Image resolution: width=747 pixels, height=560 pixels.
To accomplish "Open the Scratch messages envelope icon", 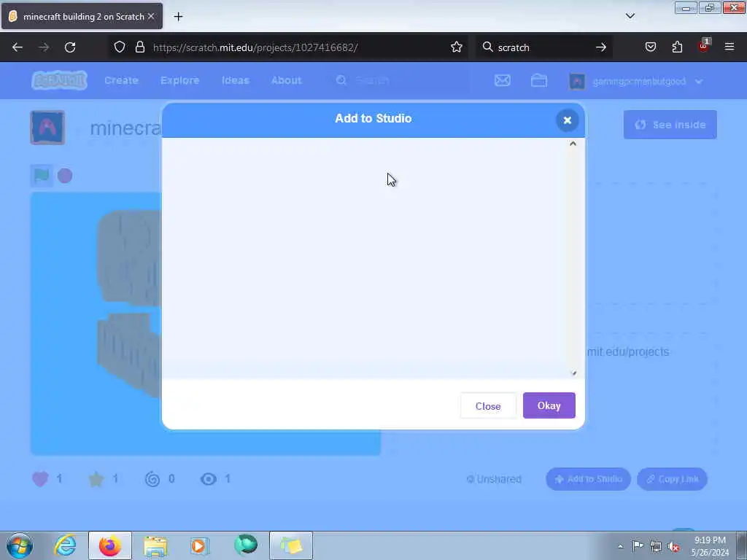I will pyautogui.click(x=502, y=80).
